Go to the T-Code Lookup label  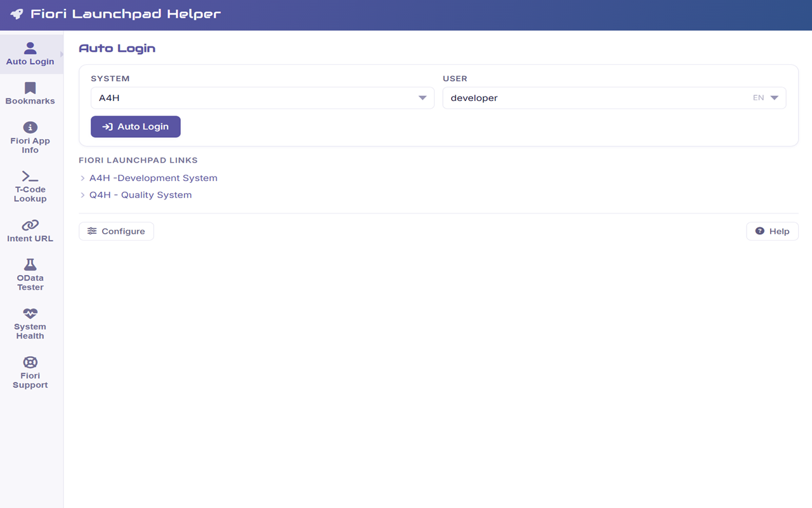[30, 194]
